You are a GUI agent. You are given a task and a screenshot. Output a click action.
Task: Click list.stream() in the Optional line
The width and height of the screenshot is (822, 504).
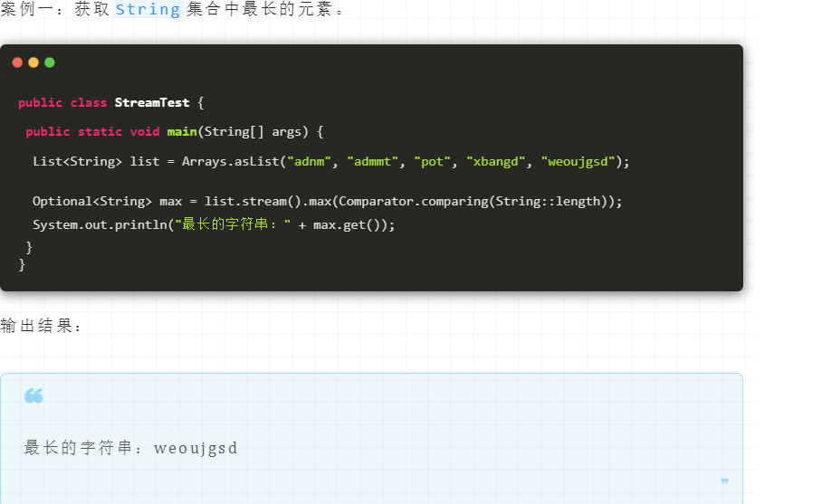(253, 201)
